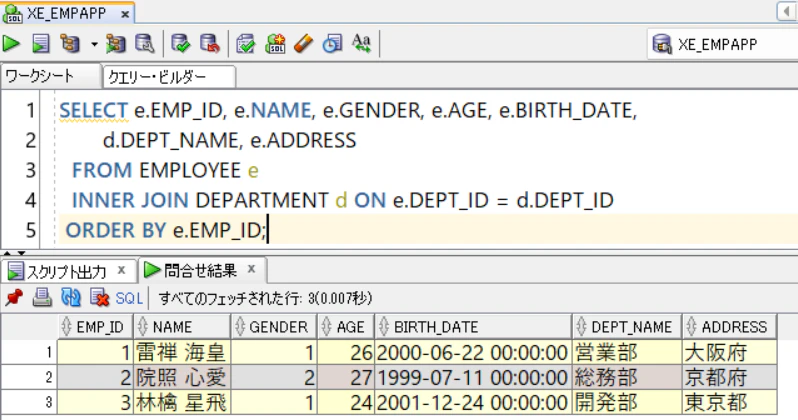798x420 pixels.
Task: Sort by the DEPT_NAME column header
Action: click(x=627, y=327)
